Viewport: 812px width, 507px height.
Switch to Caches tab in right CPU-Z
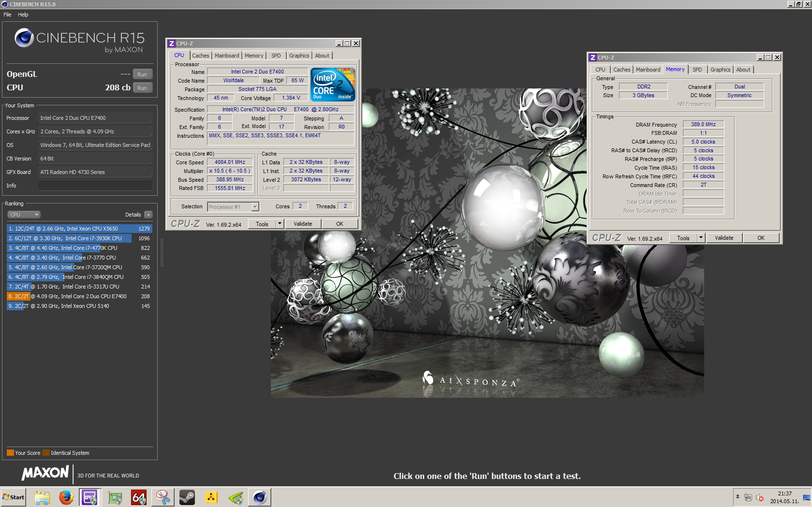[622, 70]
